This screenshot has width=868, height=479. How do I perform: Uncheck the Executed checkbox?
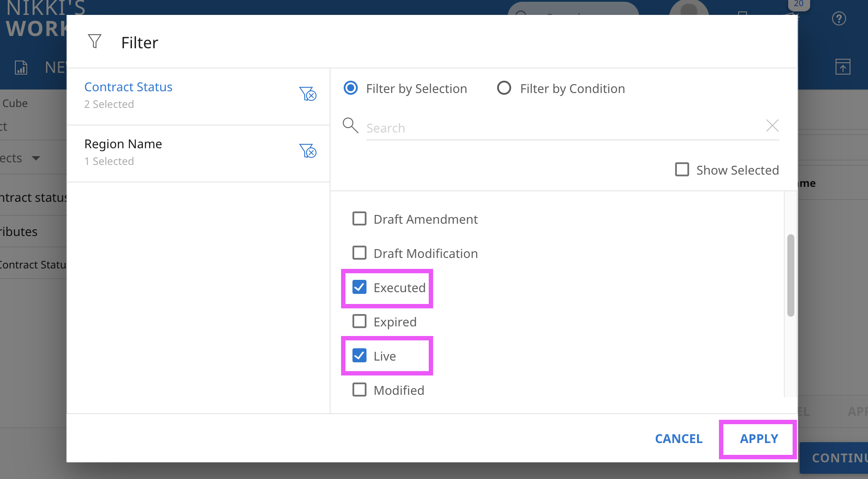pyautogui.click(x=359, y=287)
